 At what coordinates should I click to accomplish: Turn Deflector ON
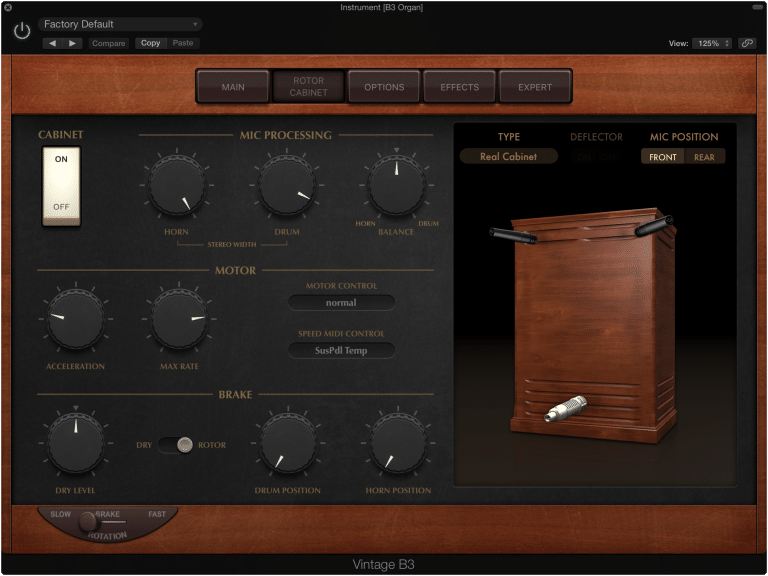pyautogui.click(x=584, y=157)
